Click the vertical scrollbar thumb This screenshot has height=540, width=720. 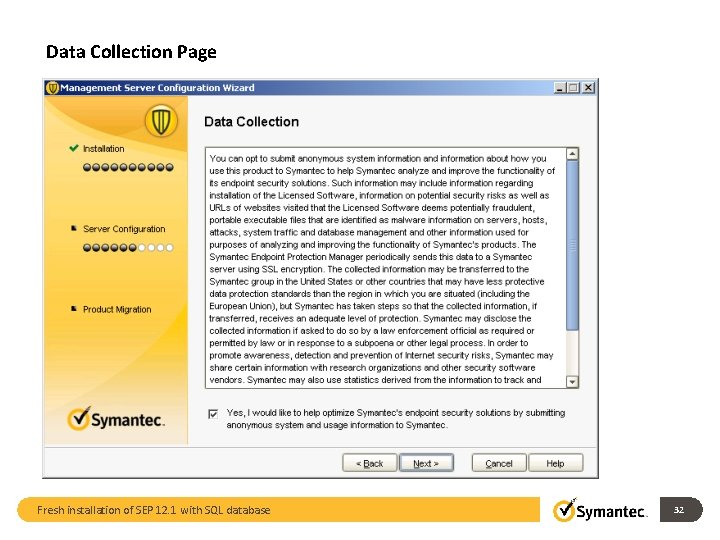(x=572, y=246)
